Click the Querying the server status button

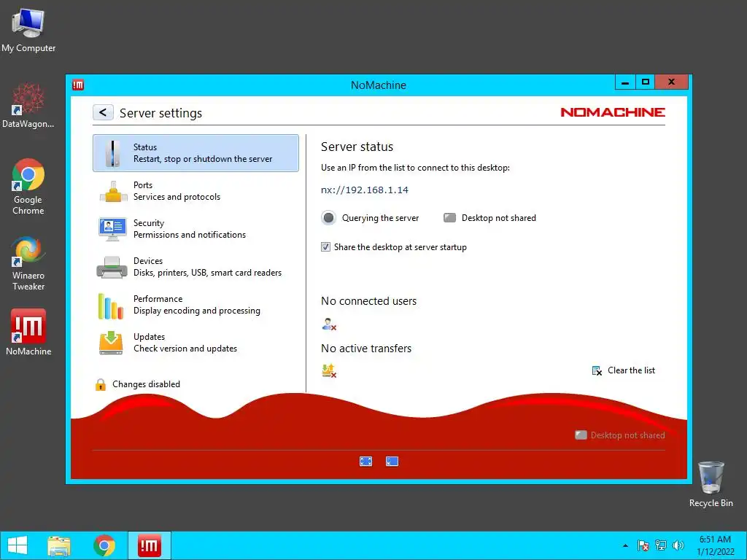pos(370,217)
